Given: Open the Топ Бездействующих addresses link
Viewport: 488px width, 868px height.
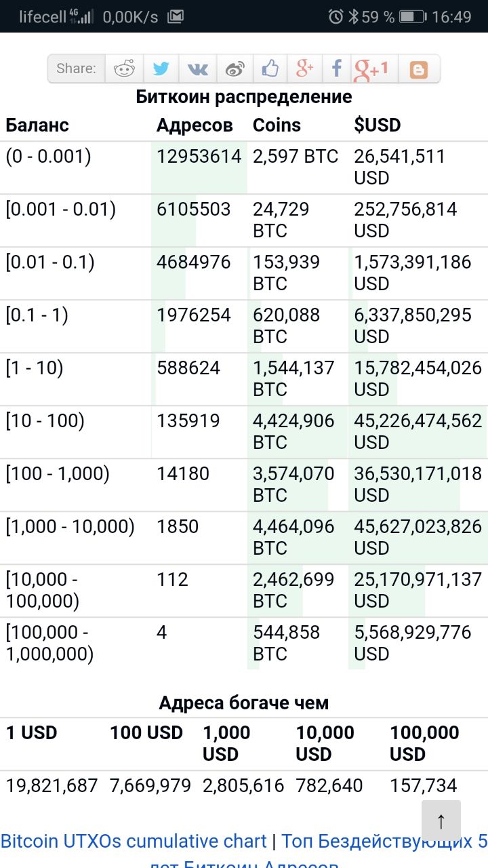Looking at the screenshot, I should pos(384,842).
